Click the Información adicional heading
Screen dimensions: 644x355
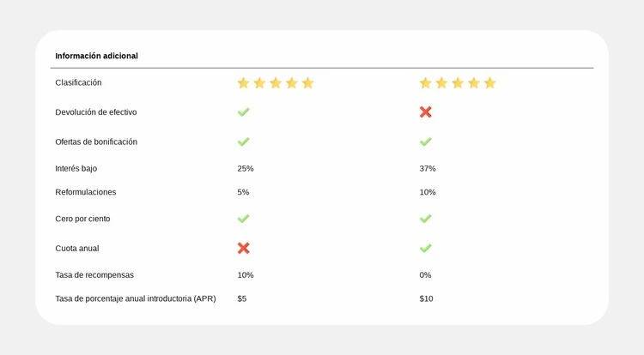[x=96, y=56]
